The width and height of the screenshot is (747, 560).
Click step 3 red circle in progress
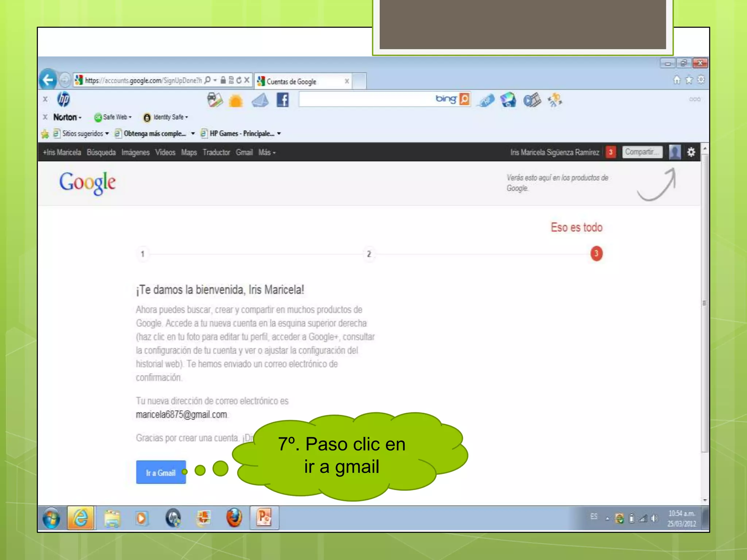(x=596, y=253)
